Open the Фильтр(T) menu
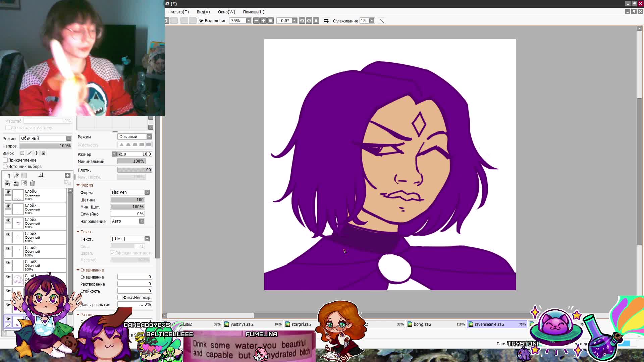The image size is (644, 362). click(x=178, y=12)
